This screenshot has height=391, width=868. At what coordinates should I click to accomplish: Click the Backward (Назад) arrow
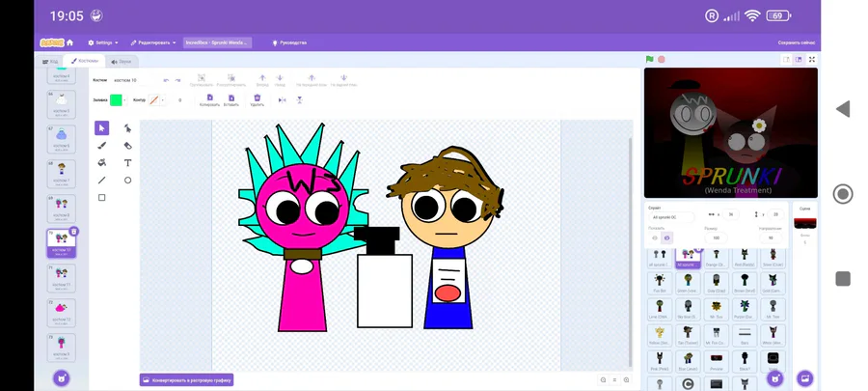pos(280,78)
